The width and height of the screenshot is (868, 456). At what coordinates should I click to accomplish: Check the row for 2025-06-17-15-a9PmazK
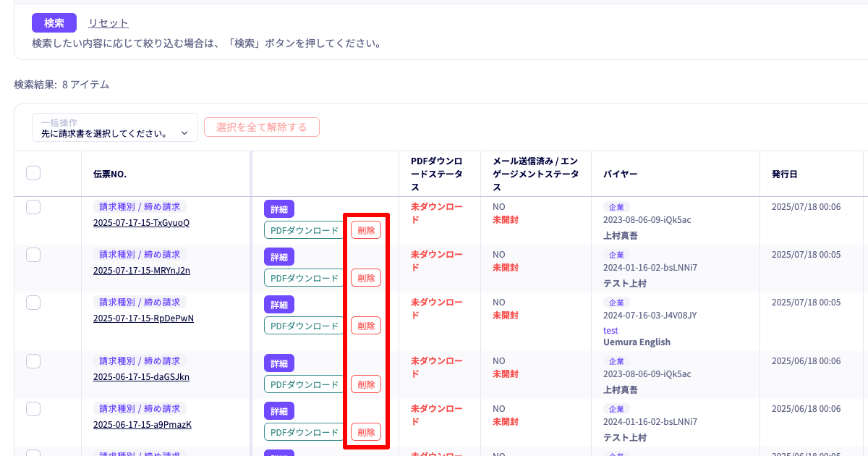tap(33, 409)
